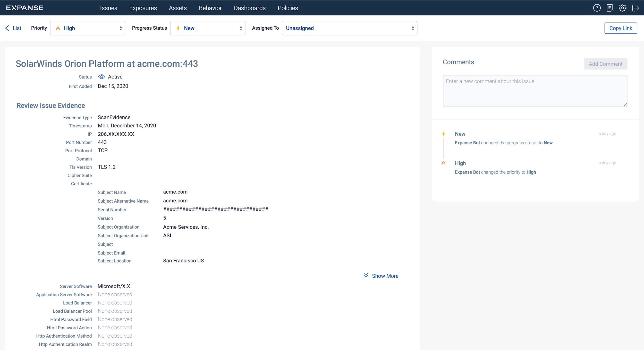
Task: Go back to the List view
Action: [17, 28]
